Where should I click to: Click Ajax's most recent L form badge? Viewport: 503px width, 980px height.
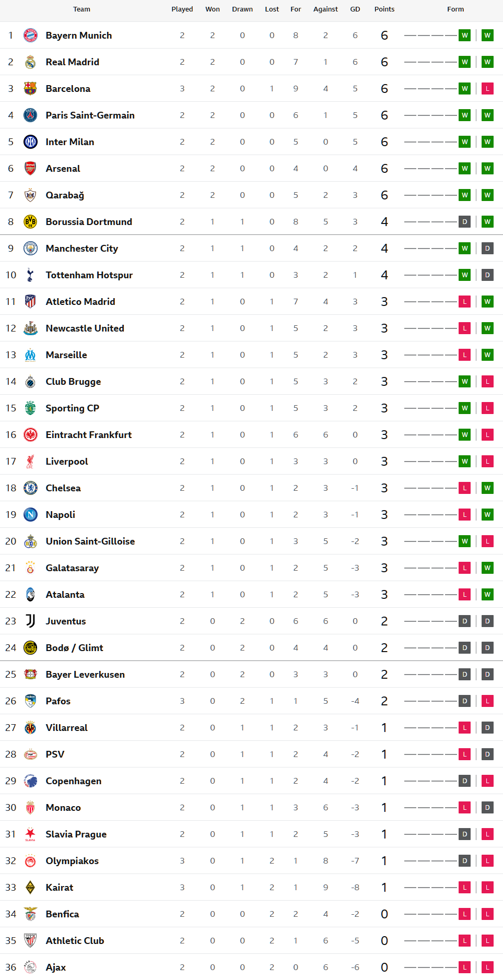point(487,967)
